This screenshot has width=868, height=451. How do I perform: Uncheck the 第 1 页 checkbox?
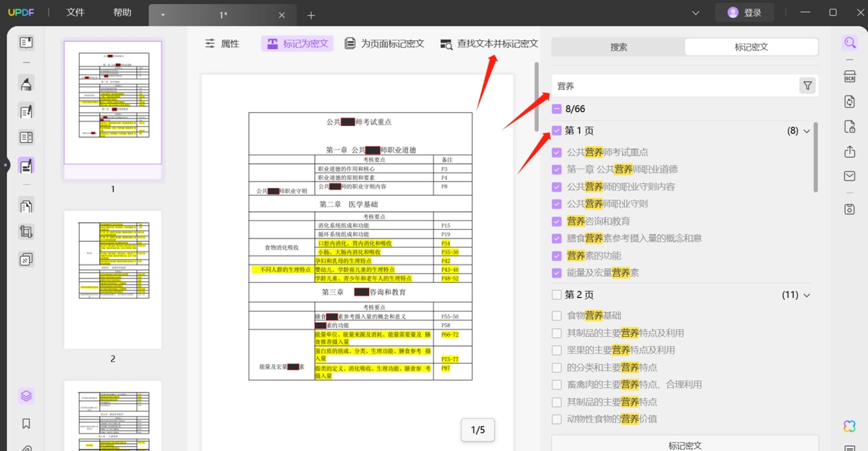[556, 131]
